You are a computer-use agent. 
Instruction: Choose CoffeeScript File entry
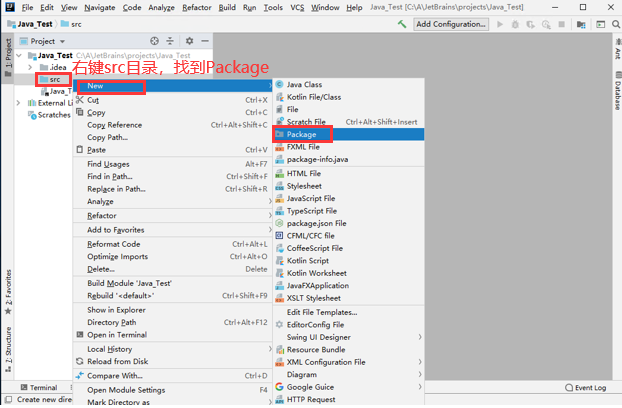[x=348, y=248]
